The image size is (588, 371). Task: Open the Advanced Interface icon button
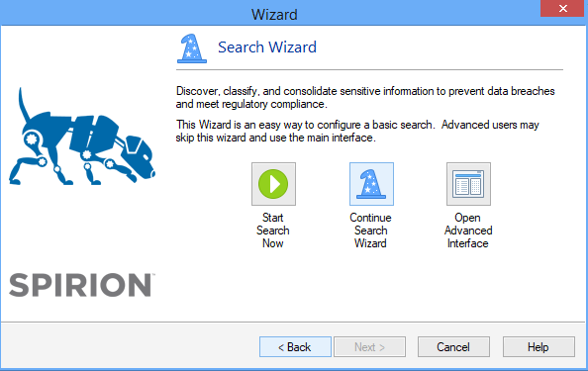(468, 184)
